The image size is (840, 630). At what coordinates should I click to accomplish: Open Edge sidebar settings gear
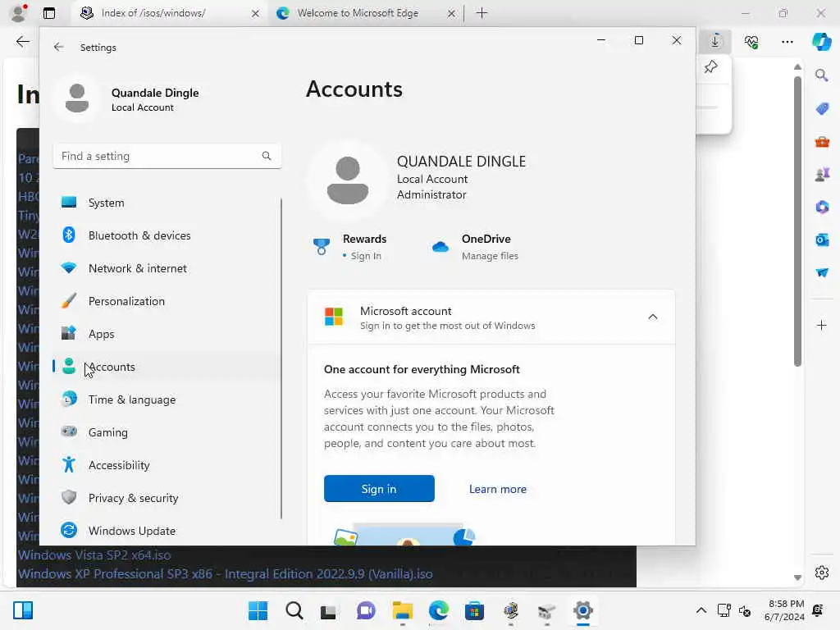coord(822,573)
